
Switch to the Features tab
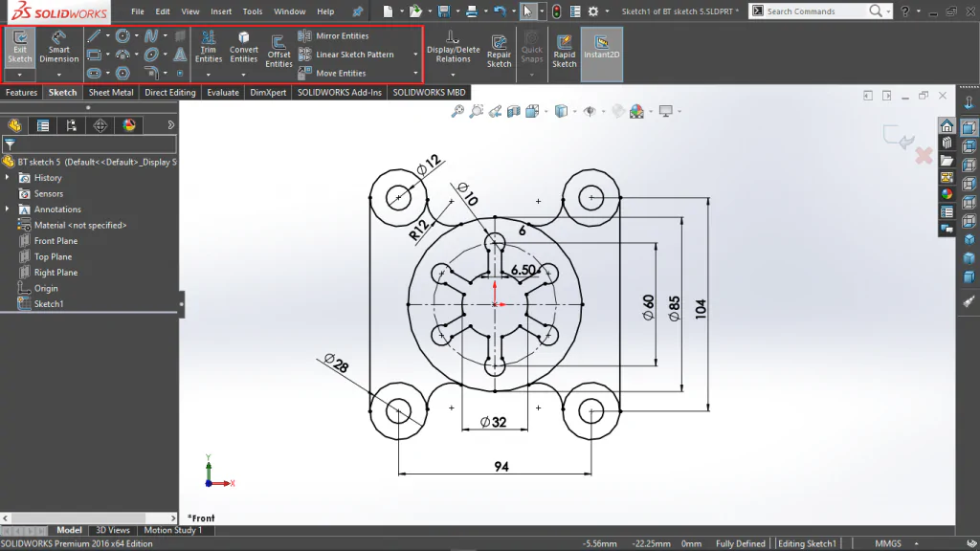click(x=21, y=93)
